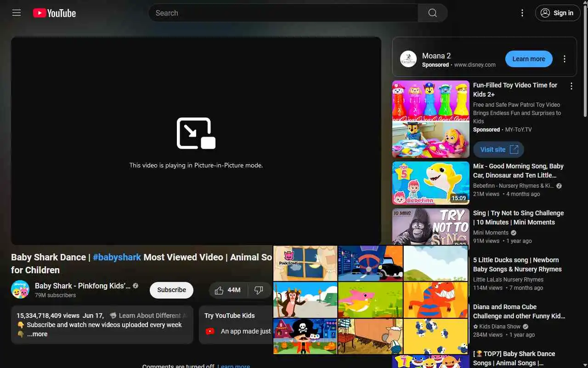Open Pinkfong channel avatar
The width and height of the screenshot is (588, 368).
point(20,289)
